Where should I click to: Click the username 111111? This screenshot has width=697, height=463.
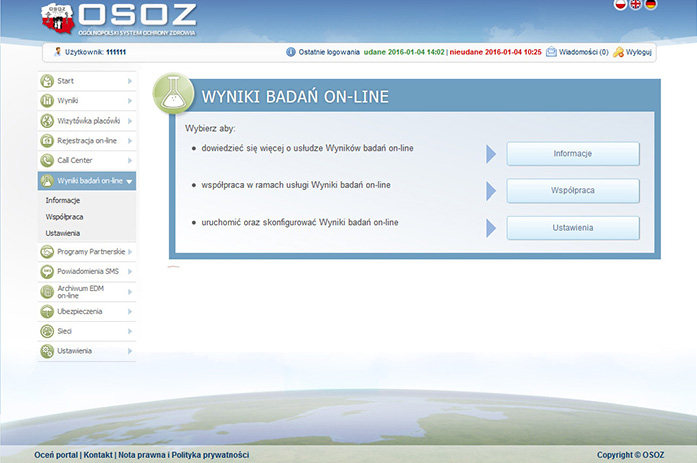116,52
